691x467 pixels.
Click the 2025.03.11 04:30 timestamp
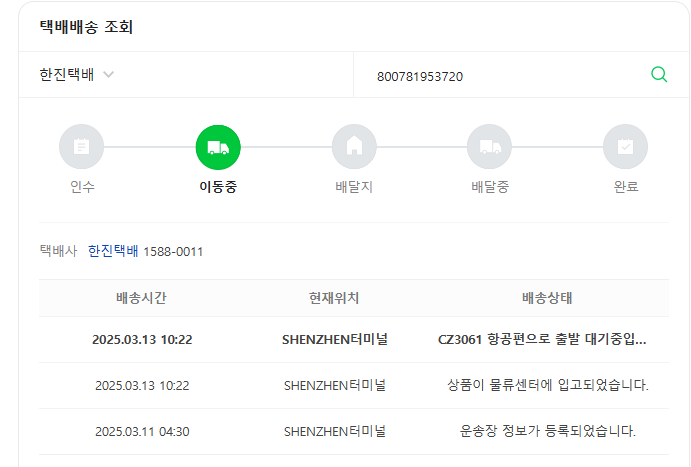pos(142,431)
